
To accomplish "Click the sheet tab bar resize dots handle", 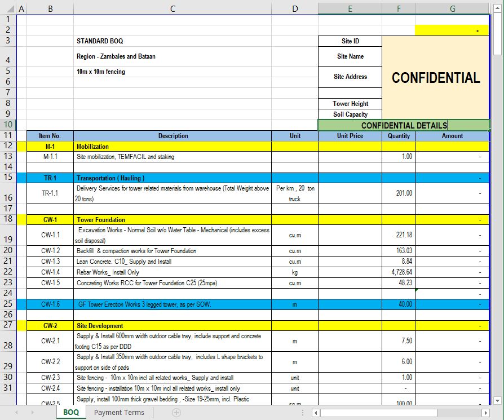I will tap(303, 413).
